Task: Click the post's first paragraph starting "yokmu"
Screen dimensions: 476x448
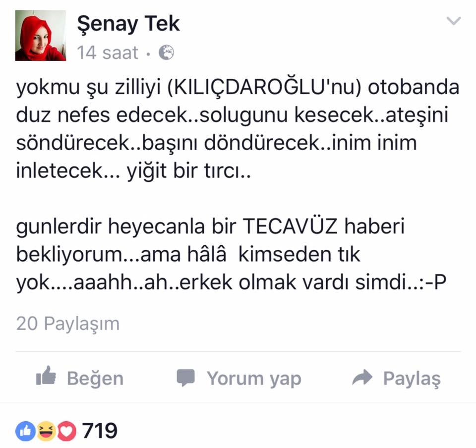Action: coord(238,129)
